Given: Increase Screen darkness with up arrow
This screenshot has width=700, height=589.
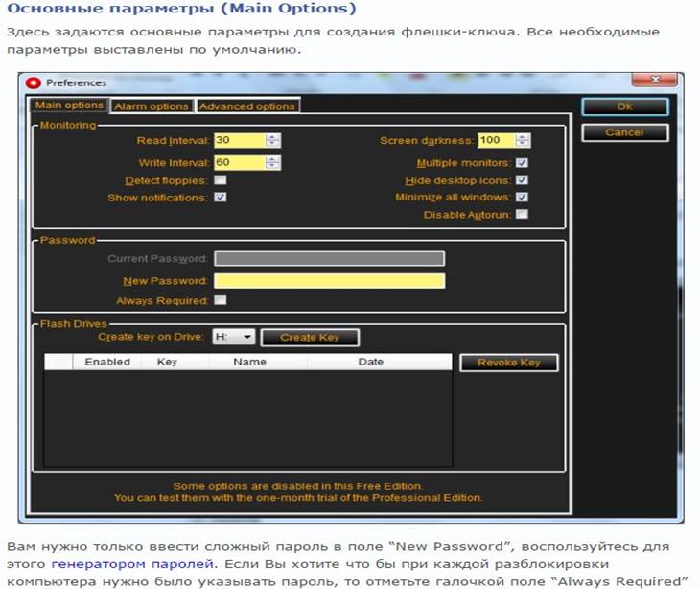Looking at the screenshot, I should (524, 136).
